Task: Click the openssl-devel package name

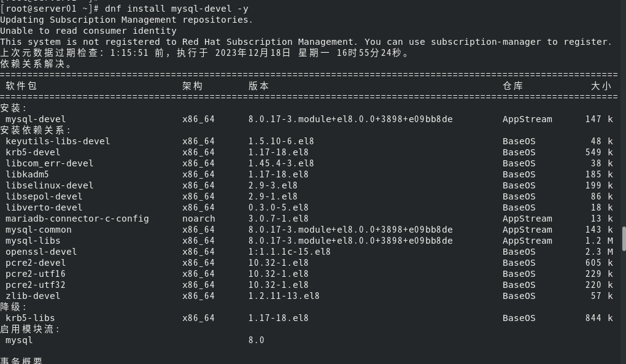Action: 41,252
